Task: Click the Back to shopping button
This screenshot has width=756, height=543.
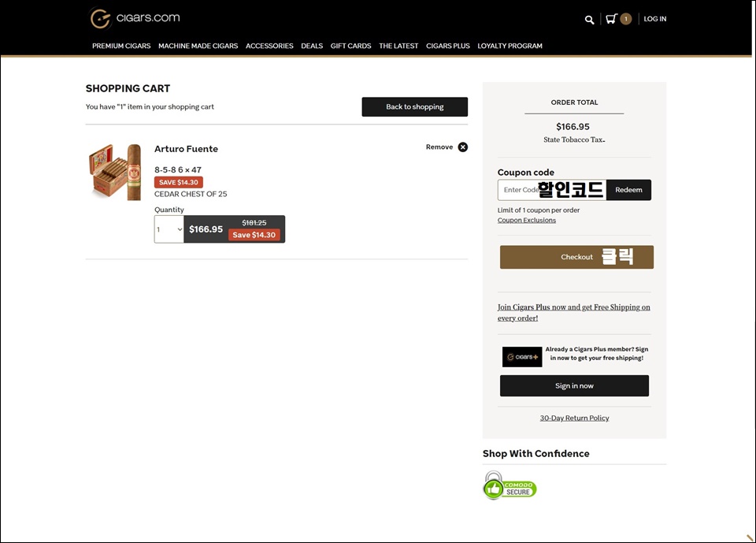Action: 415,106
